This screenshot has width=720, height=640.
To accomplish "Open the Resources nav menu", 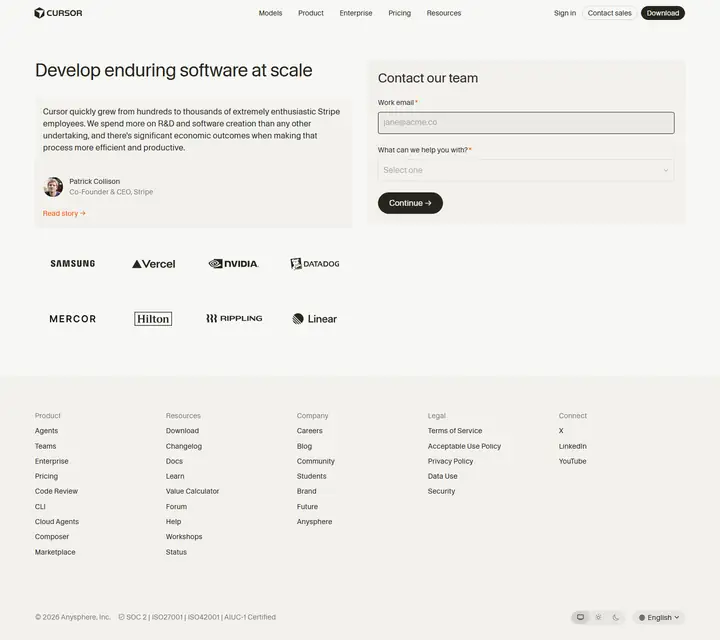I will 444,13.
